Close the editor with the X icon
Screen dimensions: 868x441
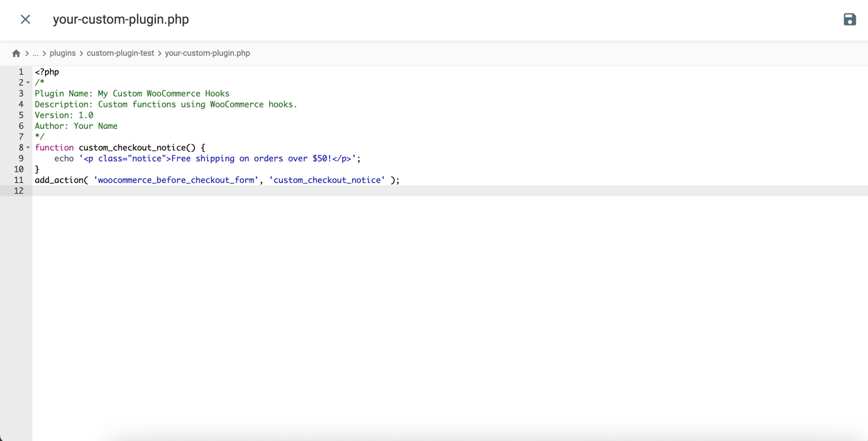pyautogui.click(x=25, y=19)
